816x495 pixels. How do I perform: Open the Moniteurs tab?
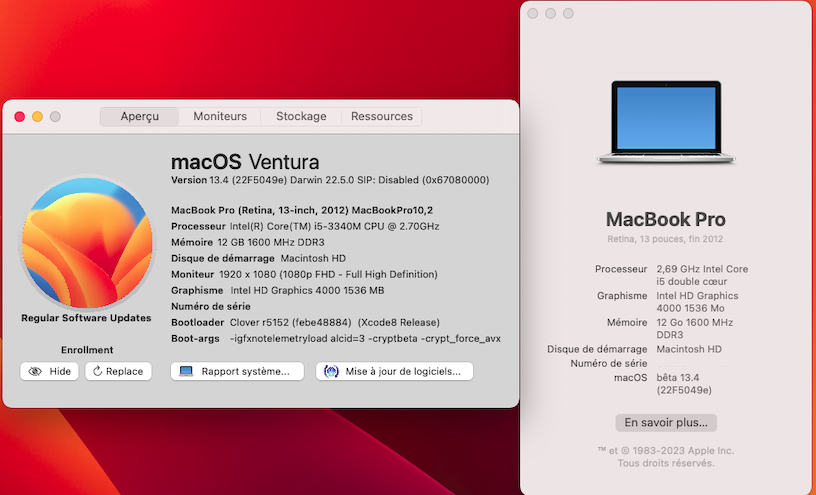220,116
